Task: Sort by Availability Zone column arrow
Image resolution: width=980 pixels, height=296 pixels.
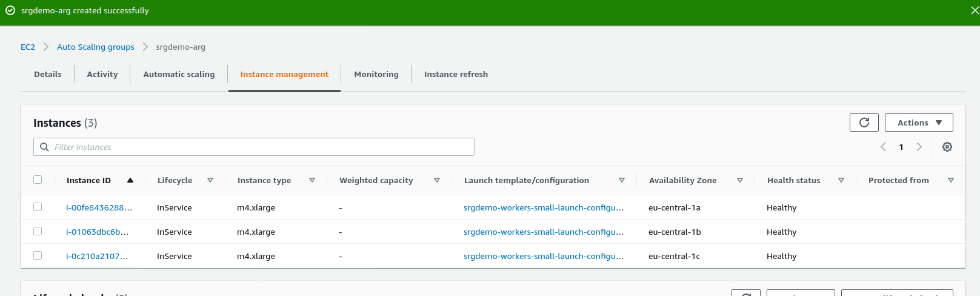Action: coord(740,180)
